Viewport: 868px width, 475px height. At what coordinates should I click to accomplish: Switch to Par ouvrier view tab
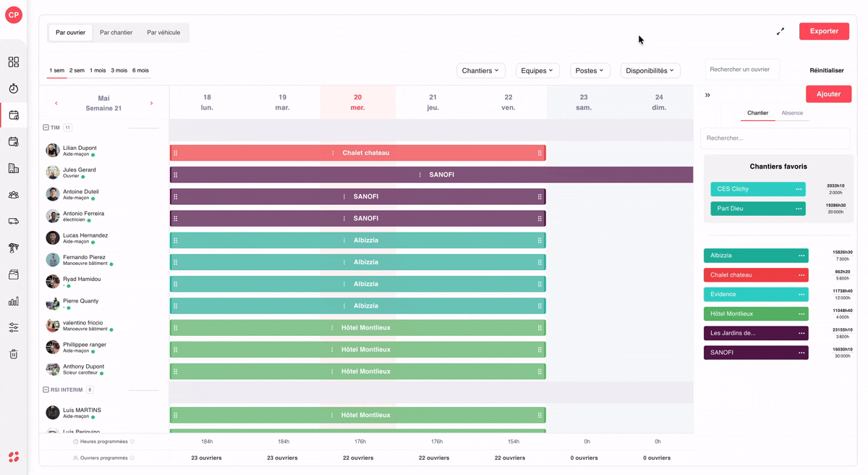tap(70, 33)
